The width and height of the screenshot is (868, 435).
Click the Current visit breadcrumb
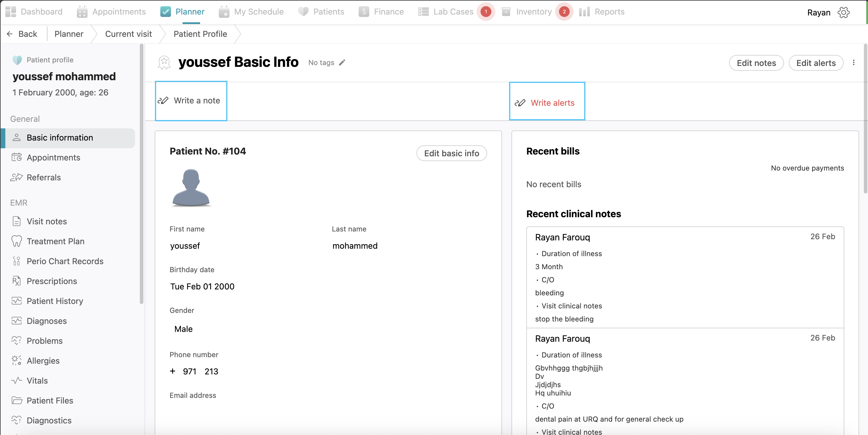pos(128,34)
